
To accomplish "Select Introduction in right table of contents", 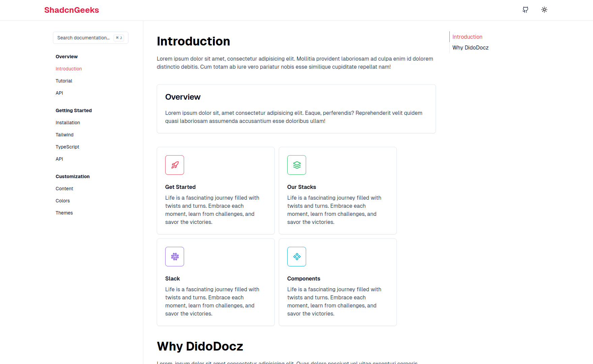I will click(467, 37).
